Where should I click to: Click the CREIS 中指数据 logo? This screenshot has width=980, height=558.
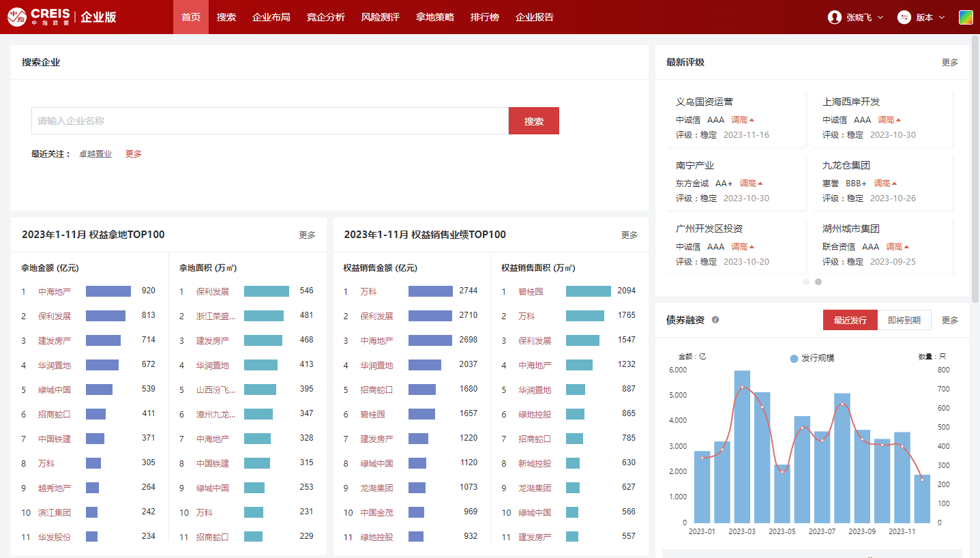(39, 17)
